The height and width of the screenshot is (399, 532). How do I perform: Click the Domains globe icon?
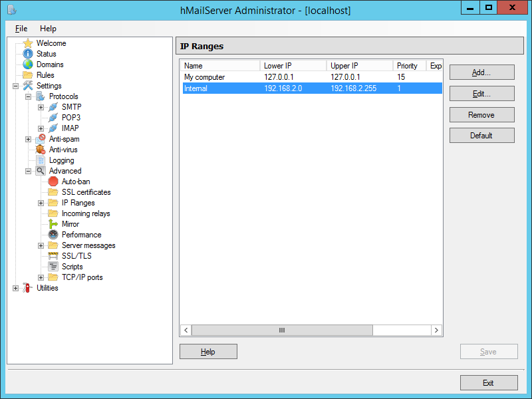28,65
